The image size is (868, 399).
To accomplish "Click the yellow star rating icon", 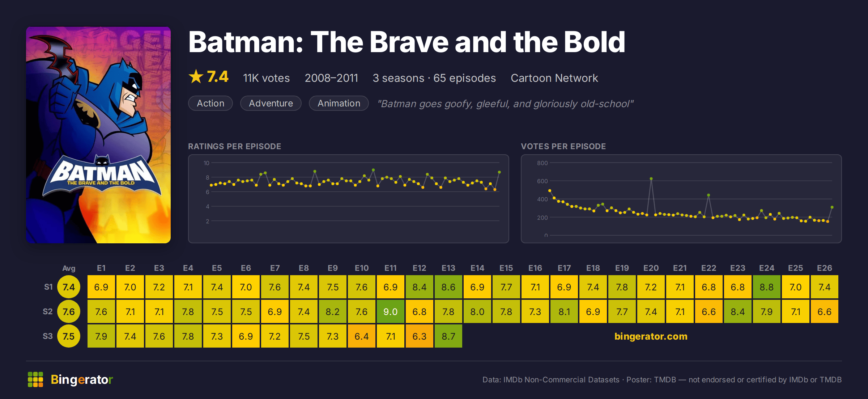I will coord(196,76).
